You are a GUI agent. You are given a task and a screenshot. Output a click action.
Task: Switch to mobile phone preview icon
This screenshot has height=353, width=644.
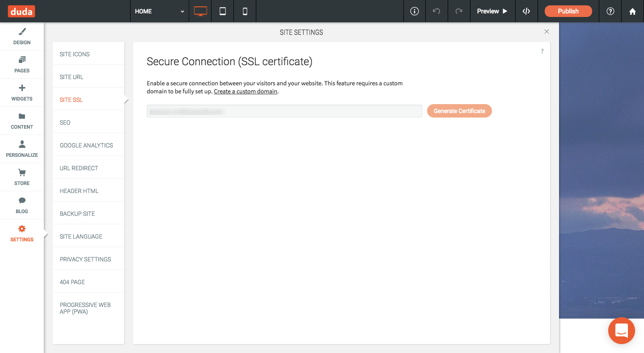245,11
